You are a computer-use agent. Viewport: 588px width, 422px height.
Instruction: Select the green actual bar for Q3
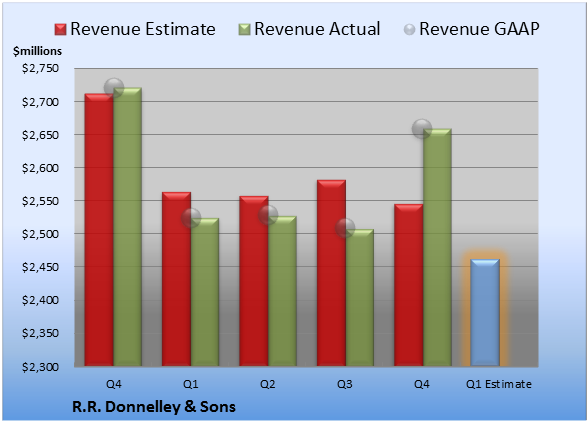(360, 297)
